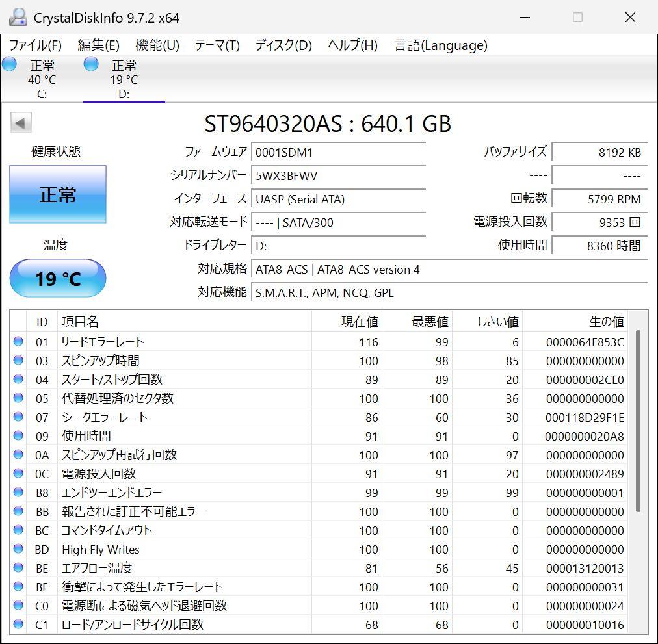Click raw value 000013120013
Image resolution: width=658 pixels, height=644 pixels.
coord(585,569)
